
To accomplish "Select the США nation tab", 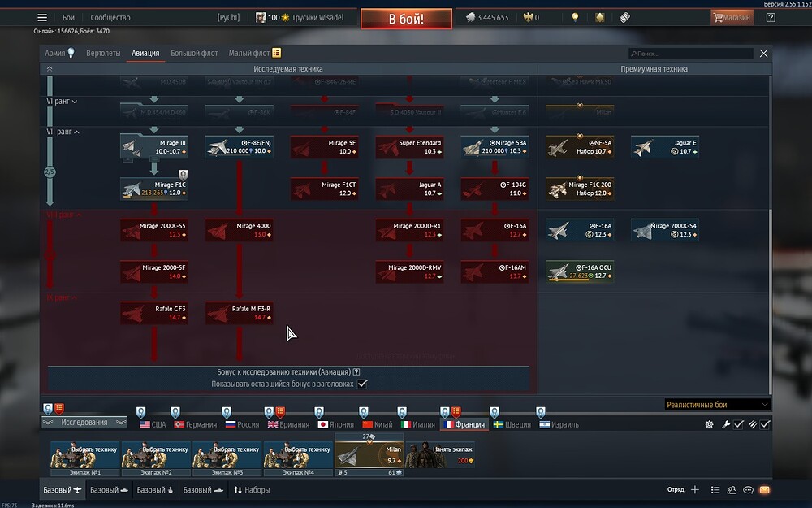I will (x=153, y=424).
